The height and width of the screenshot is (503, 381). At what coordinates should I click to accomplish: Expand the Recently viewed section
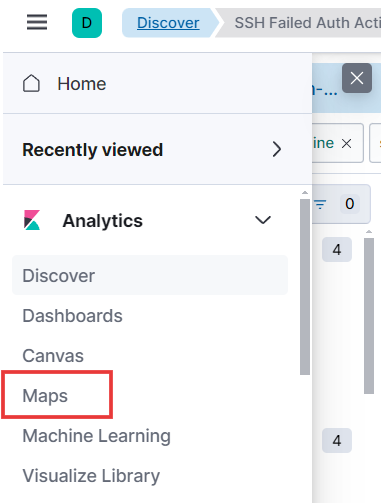click(277, 149)
